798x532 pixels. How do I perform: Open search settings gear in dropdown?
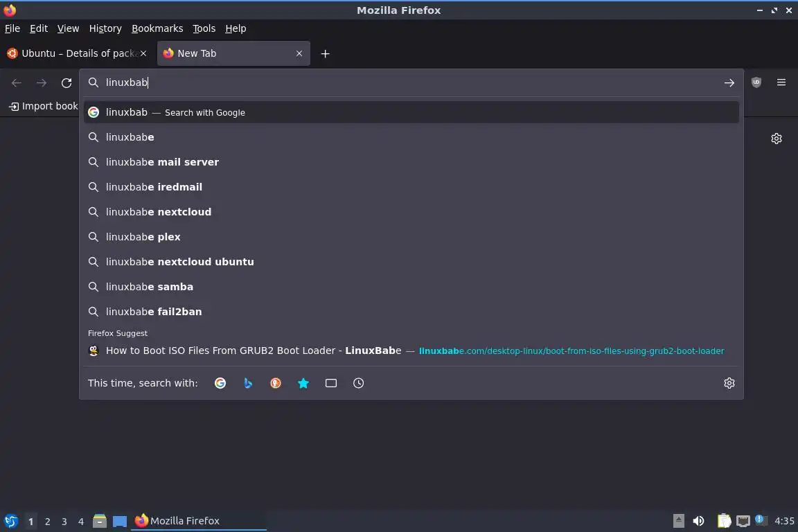point(729,383)
